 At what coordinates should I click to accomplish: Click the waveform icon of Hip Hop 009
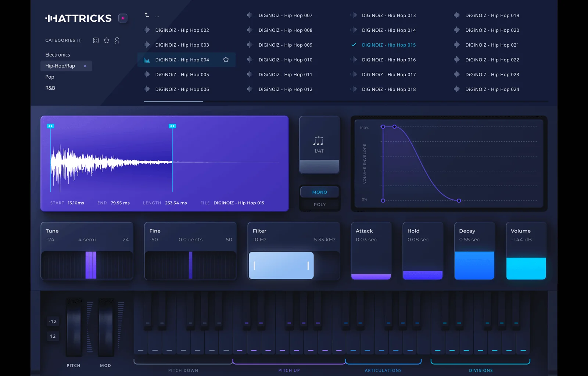pos(250,45)
